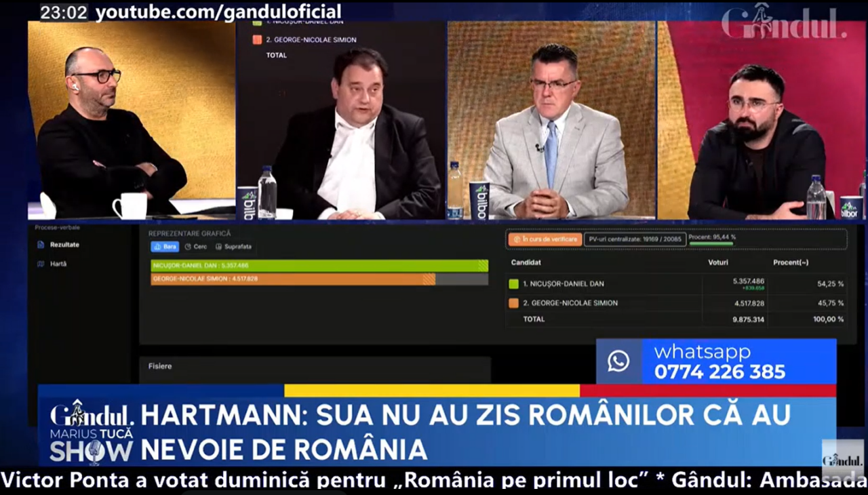Click the TOTAL row label in results table
The width and height of the screenshot is (868, 495).
(534, 319)
